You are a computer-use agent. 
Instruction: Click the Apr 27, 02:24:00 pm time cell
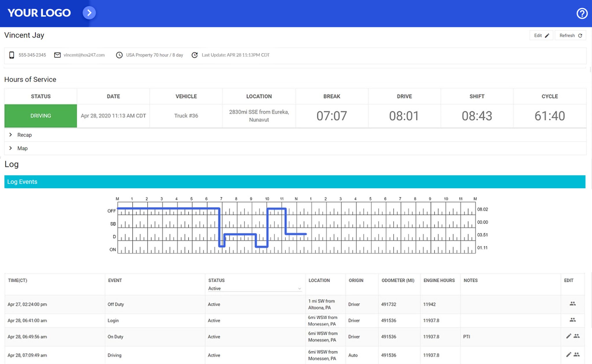click(27, 304)
